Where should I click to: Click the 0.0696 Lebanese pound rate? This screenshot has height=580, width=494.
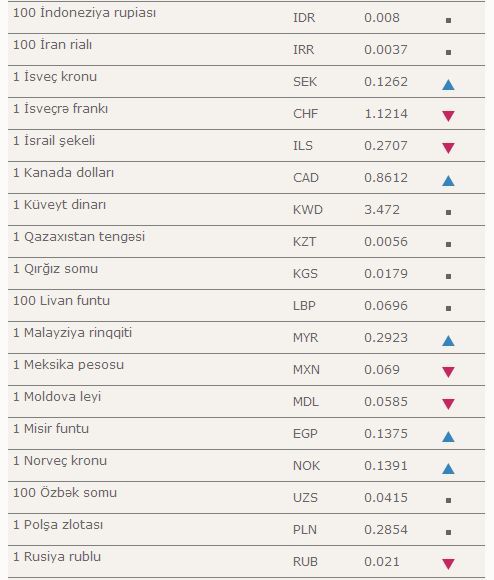[386, 306]
